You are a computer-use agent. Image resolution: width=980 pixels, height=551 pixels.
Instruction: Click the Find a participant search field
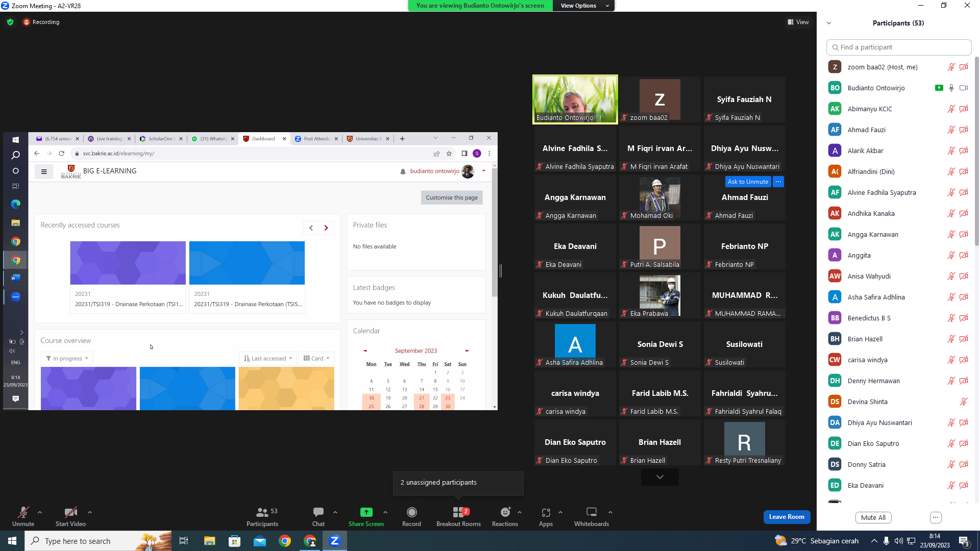[x=899, y=47]
